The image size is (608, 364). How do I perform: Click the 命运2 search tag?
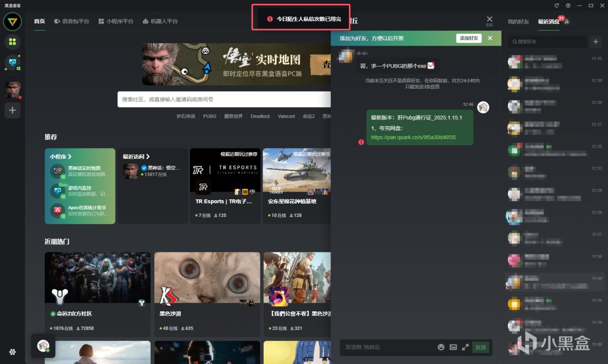(x=309, y=116)
